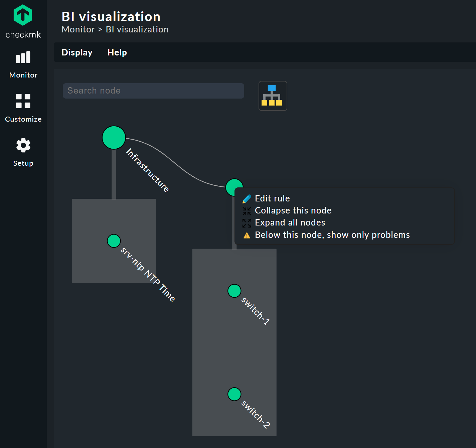
Task: Collapse this node via the context menu
Action: pyautogui.click(x=293, y=210)
